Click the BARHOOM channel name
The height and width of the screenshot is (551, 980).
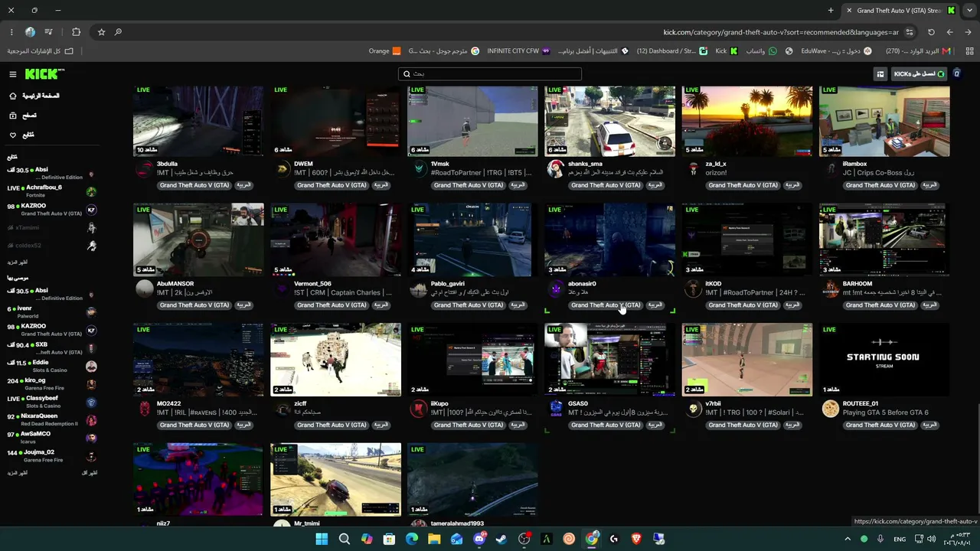(857, 284)
